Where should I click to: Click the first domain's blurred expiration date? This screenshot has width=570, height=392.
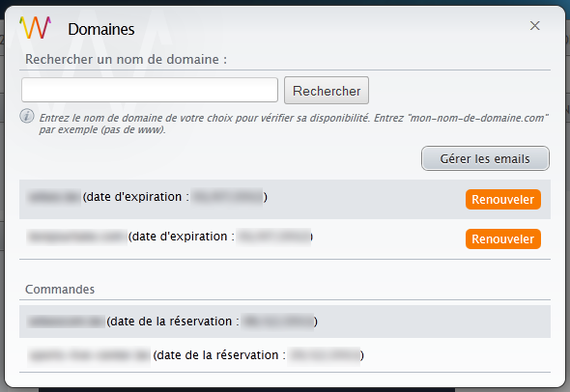(227, 197)
